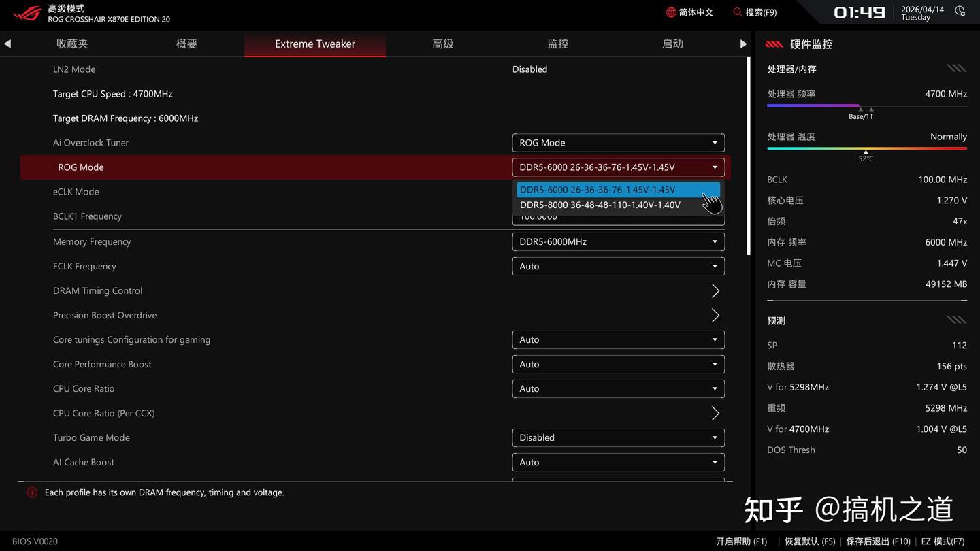This screenshot has width=980, height=551.
Task: Switch to the 概要 tab
Action: point(186,44)
